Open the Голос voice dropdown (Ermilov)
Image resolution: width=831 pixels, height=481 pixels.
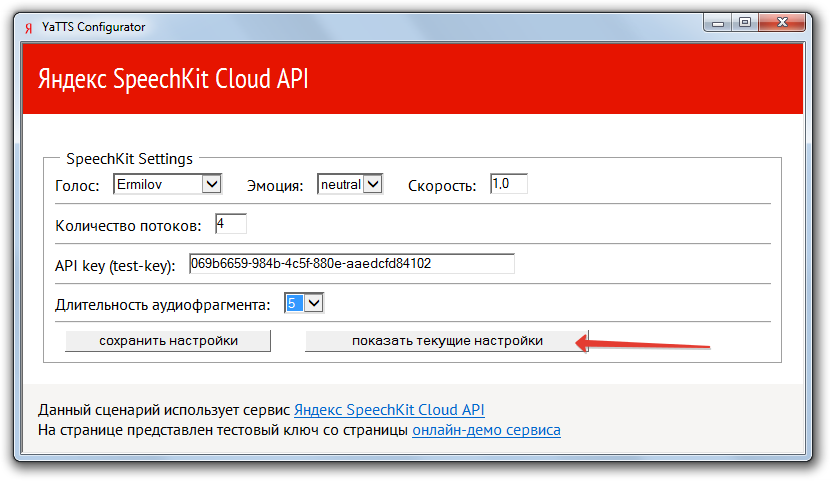167,184
